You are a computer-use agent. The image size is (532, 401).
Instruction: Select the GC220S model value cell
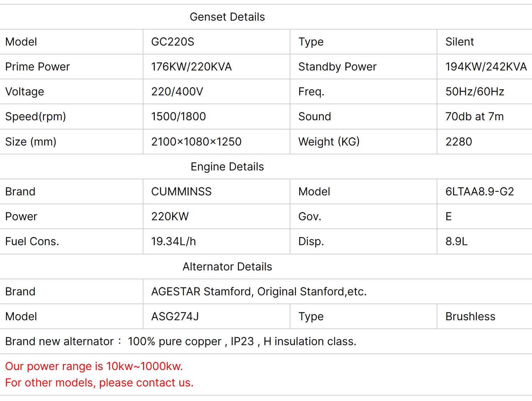coord(173,42)
